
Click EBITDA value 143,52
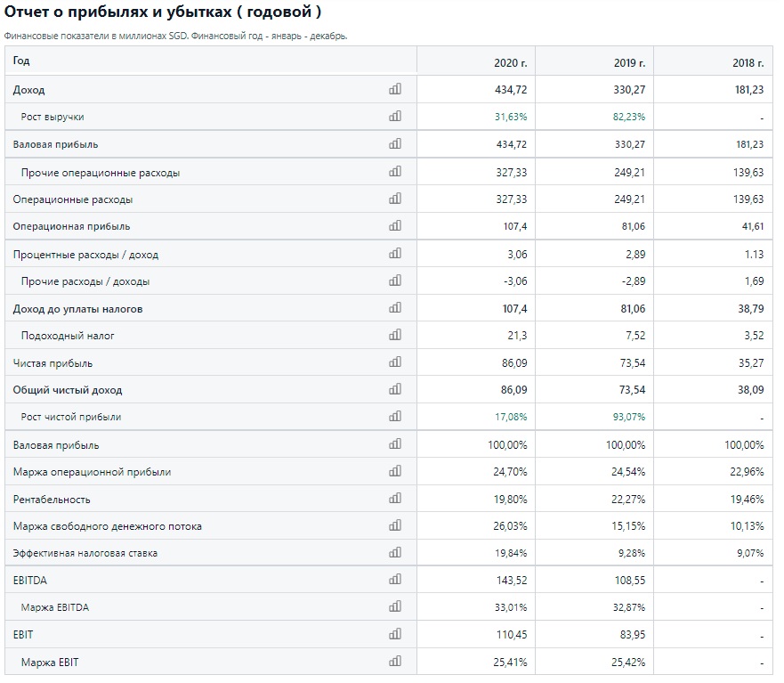click(512, 581)
